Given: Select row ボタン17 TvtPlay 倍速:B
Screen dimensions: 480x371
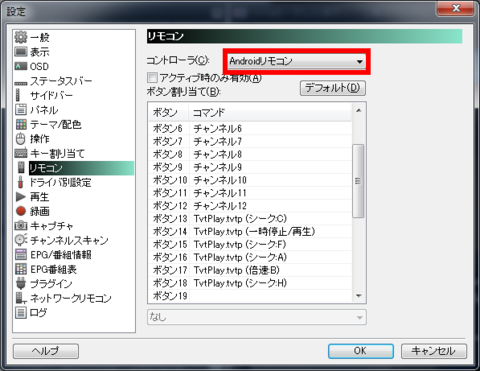Looking at the screenshot, I should [x=250, y=270].
